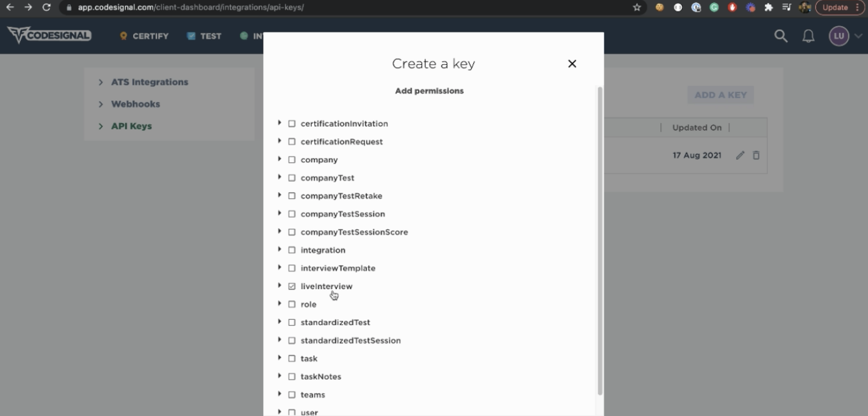Open the CERTIFY menu tab
This screenshot has width=868, height=416.
coord(144,36)
